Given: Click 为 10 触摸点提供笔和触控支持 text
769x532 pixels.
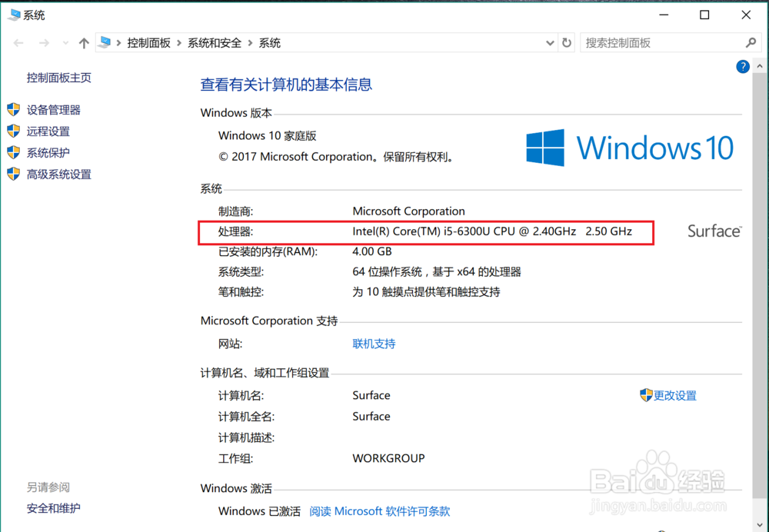Looking at the screenshot, I should click(x=426, y=292).
